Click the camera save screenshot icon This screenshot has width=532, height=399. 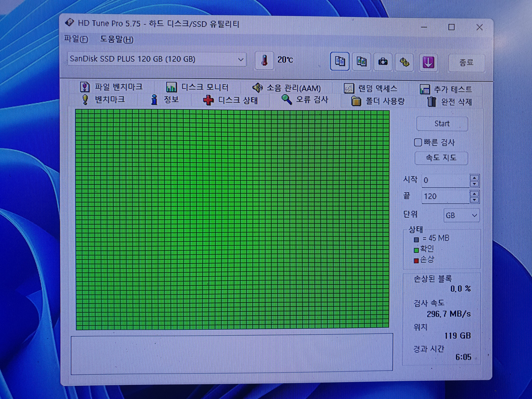point(383,62)
